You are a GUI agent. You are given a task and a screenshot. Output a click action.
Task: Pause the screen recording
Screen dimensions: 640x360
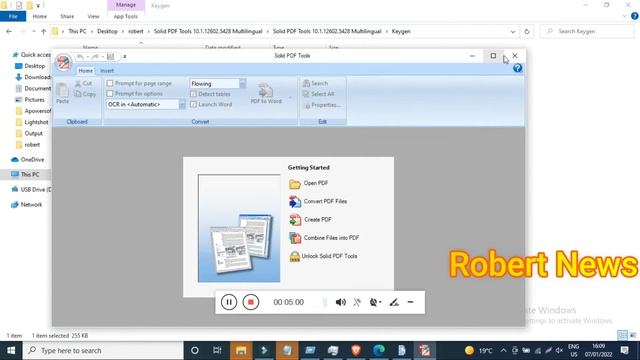point(229,302)
